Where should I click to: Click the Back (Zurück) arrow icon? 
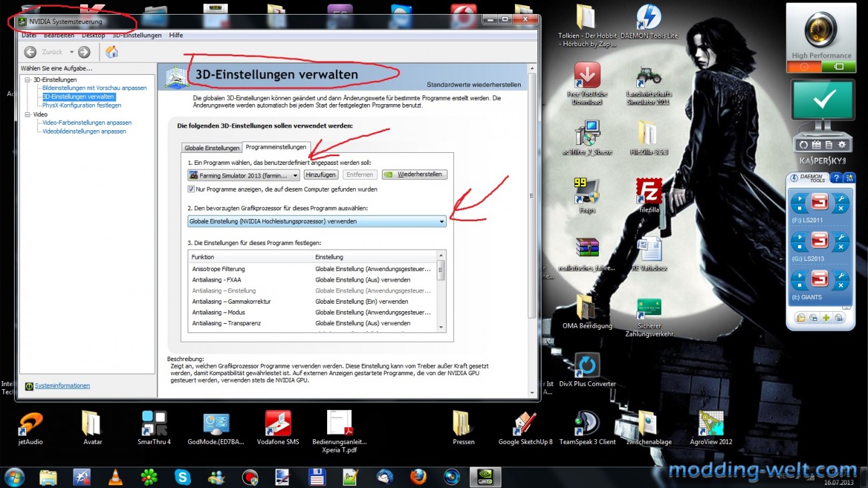click(x=30, y=52)
